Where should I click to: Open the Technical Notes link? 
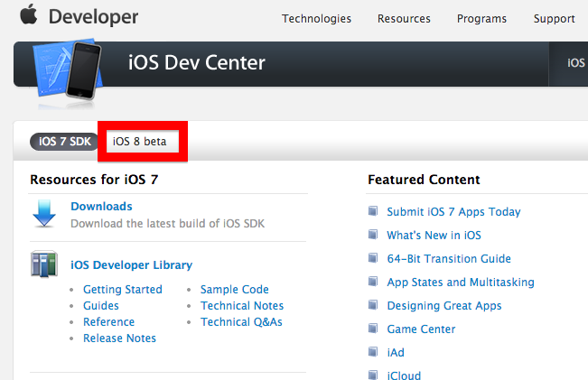(242, 305)
